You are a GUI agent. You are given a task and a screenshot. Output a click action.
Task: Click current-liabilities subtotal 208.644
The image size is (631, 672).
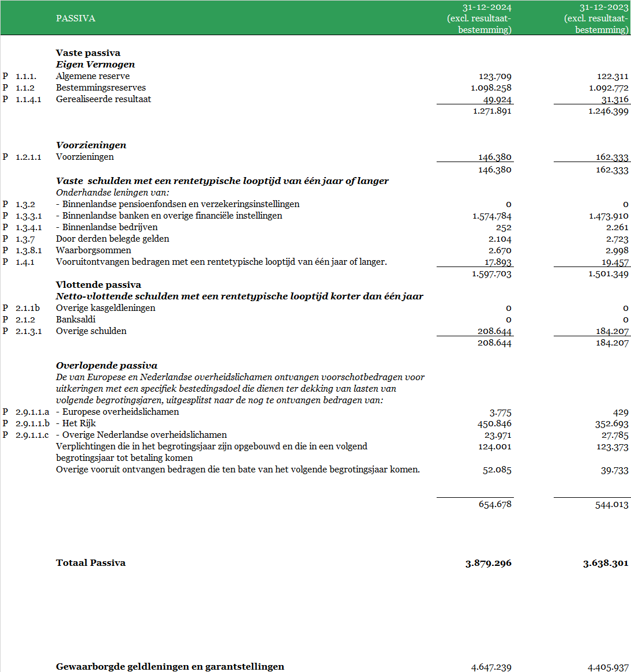coord(495,343)
